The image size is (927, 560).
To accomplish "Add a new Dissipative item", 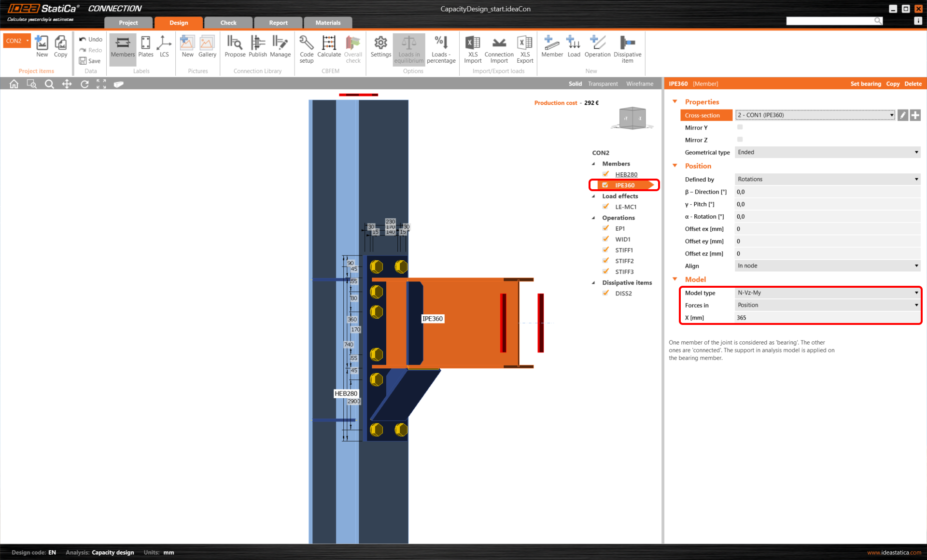I will point(627,48).
